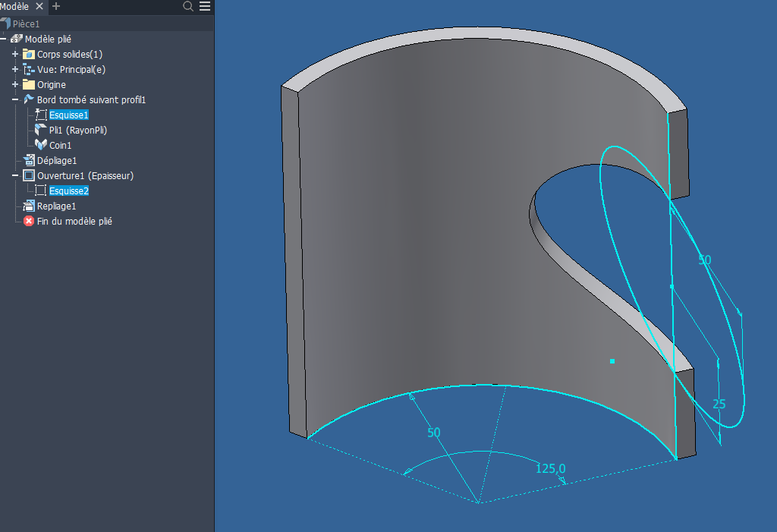Select the Repliage1 feature
This screenshot has height=532, width=777.
click(56, 206)
